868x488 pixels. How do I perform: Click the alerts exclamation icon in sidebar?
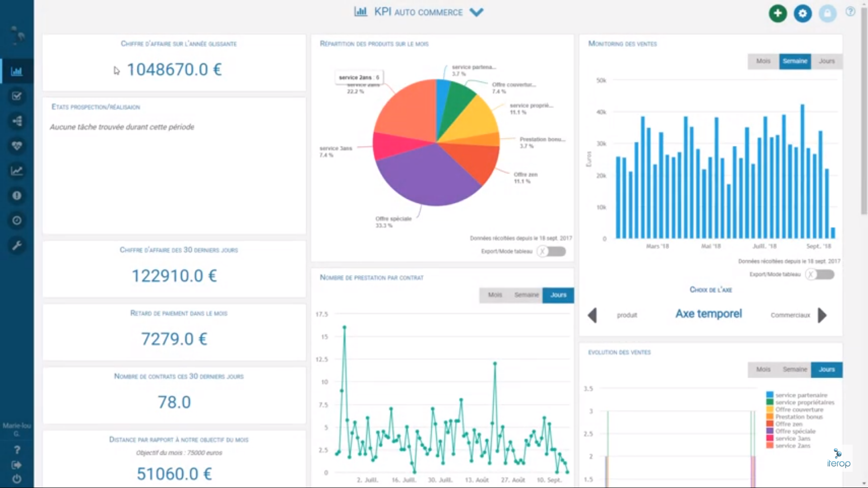coord(17,196)
